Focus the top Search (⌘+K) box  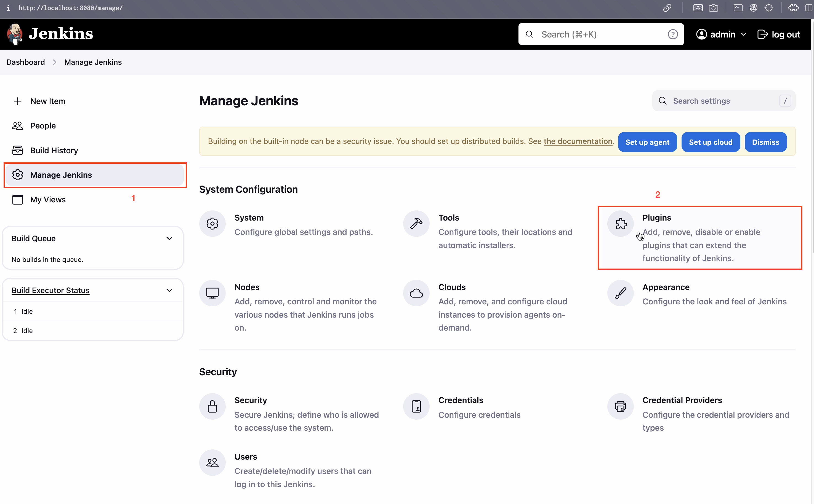(601, 34)
